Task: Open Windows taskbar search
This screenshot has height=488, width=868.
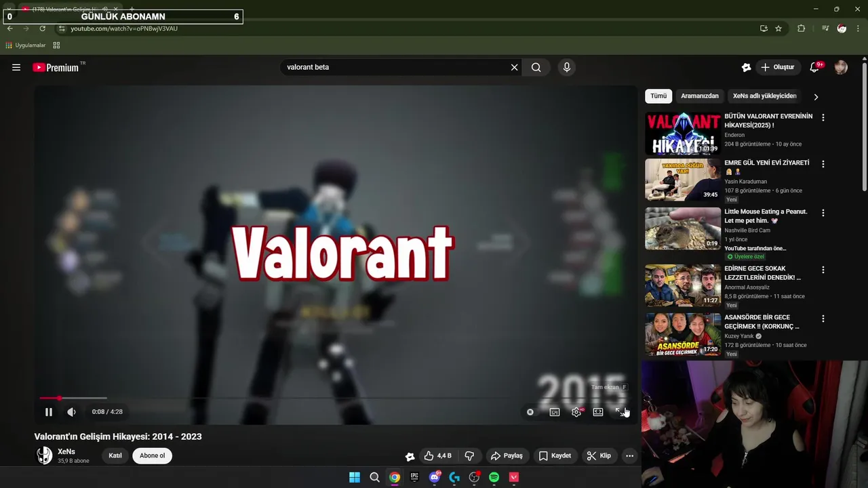Action: [374, 477]
